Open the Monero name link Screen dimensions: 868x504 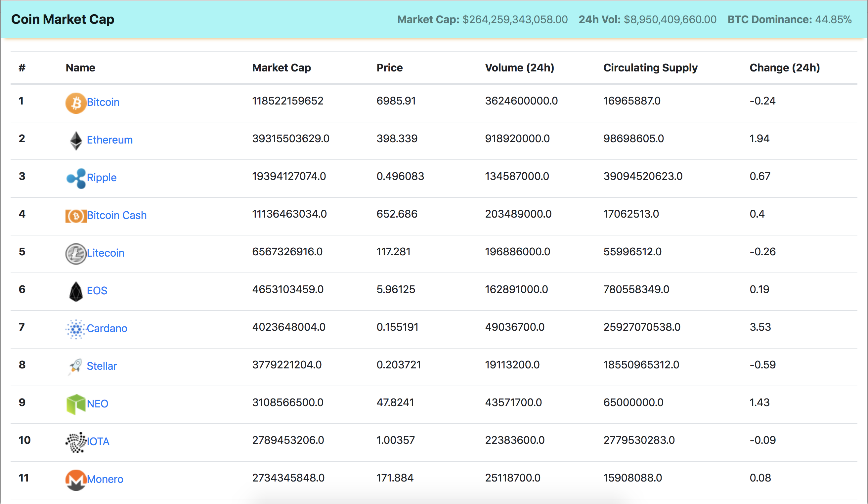click(105, 479)
